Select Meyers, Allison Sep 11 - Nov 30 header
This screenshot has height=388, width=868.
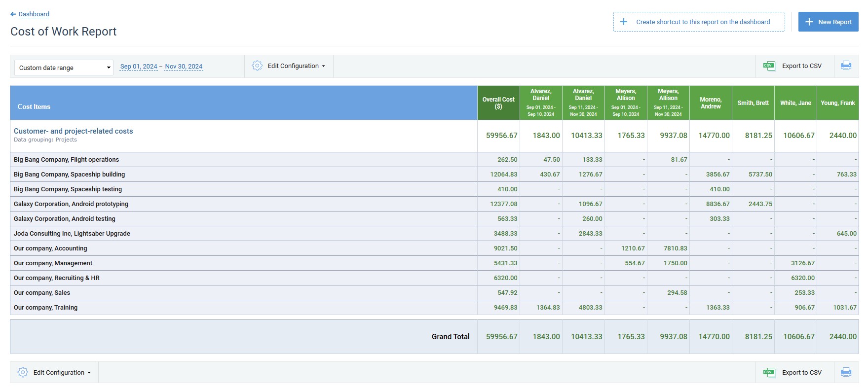pos(668,103)
